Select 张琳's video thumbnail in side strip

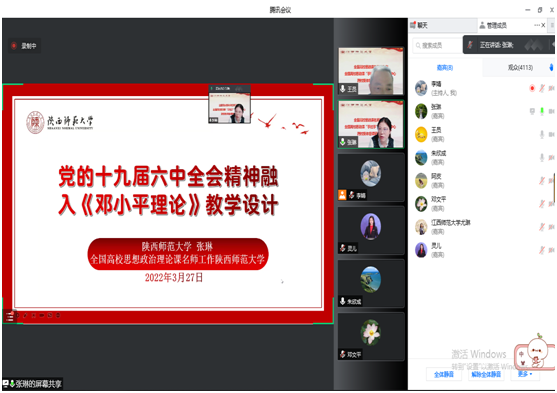pos(371,124)
